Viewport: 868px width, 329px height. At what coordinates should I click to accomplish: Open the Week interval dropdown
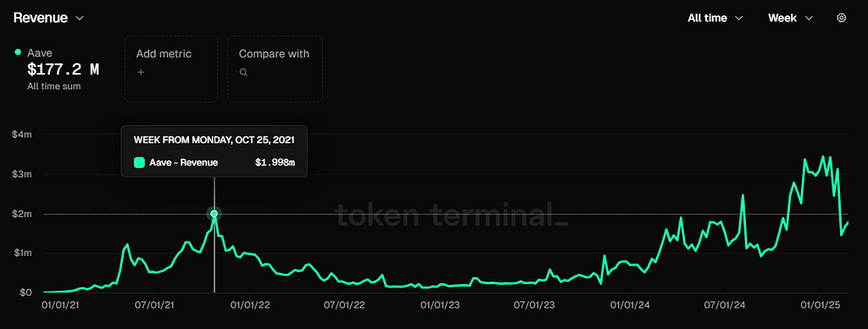[790, 18]
